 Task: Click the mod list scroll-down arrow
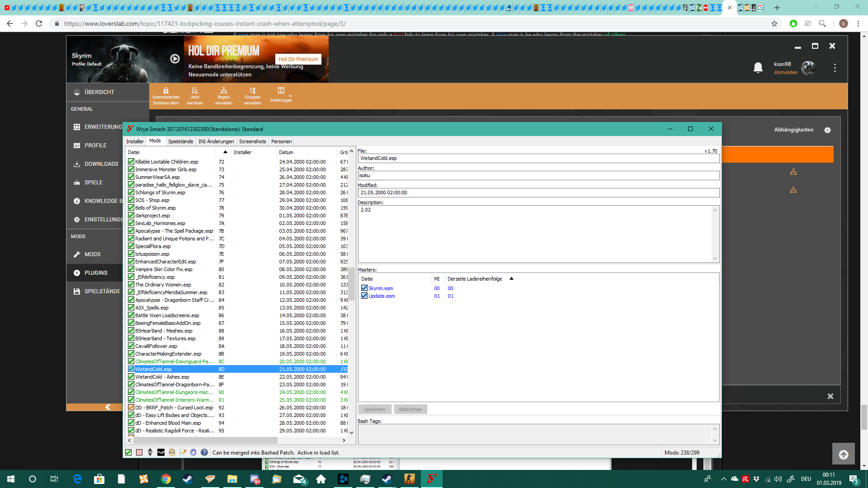point(351,432)
